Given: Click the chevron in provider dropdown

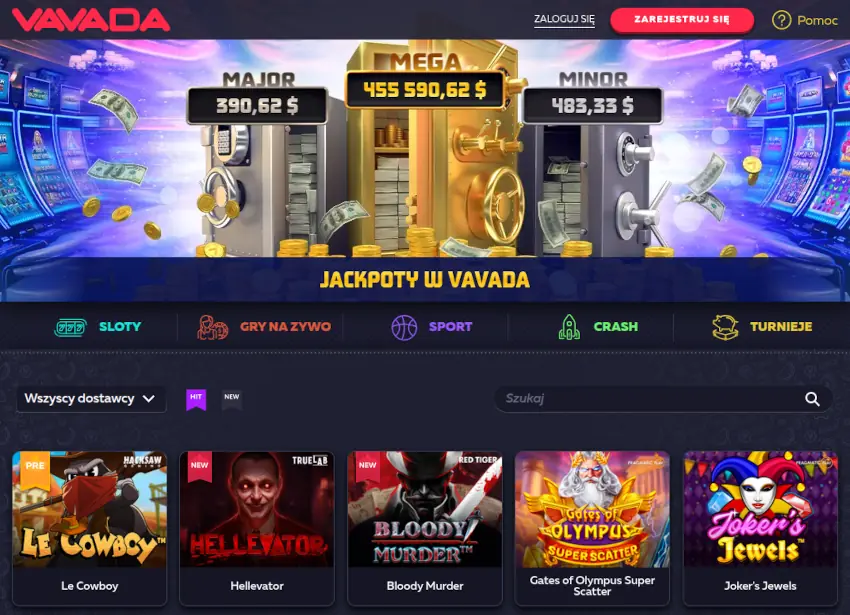Looking at the screenshot, I should [x=149, y=399].
